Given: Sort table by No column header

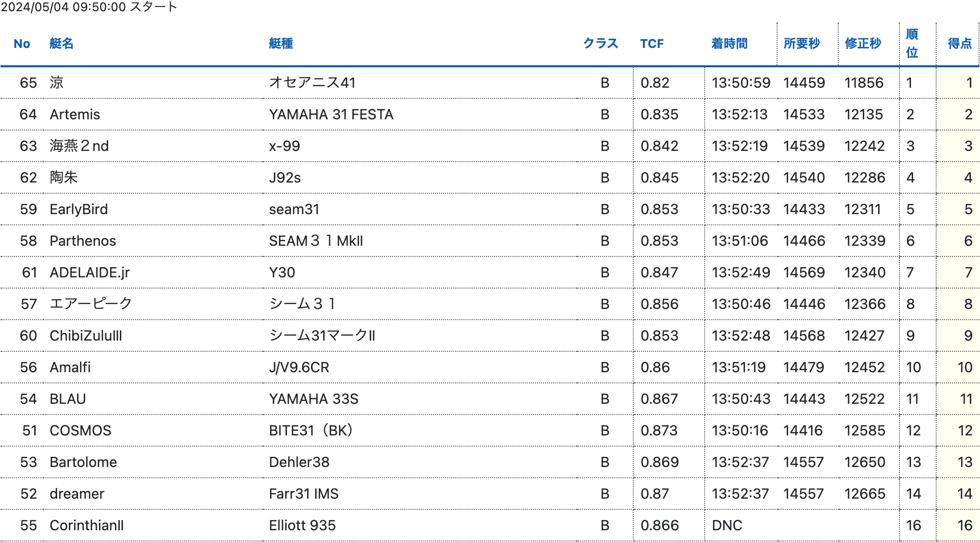Looking at the screenshot, I should [22, 44].
